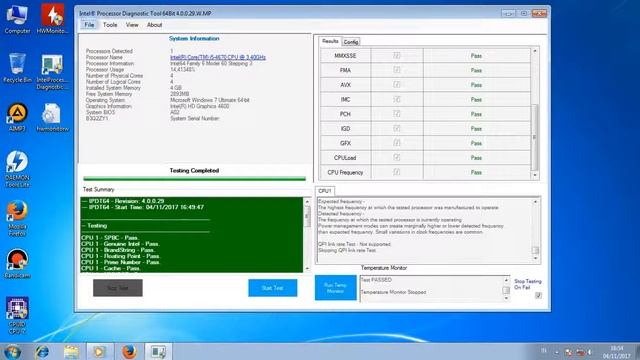Image resolution: width=640 pixels, height=360 pixels.
Task: Click the network tray icon
Action: tap(580, 352)
